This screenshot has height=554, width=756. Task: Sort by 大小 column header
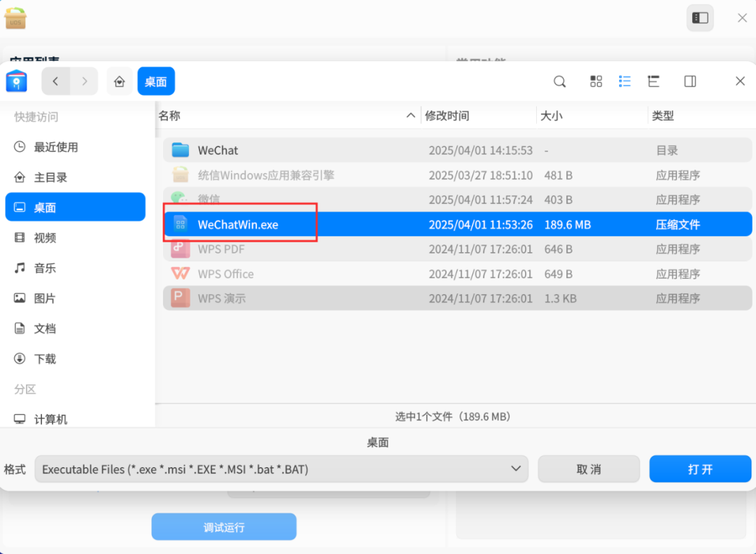(592, 116)
